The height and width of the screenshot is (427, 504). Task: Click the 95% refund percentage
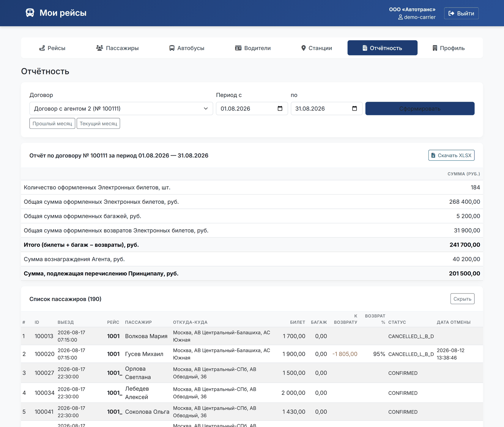[x=379, y=354]
